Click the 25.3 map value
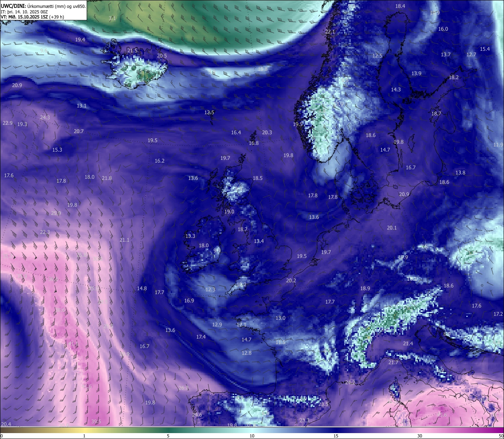Viewport: 504px width, 439px height. 304,420
